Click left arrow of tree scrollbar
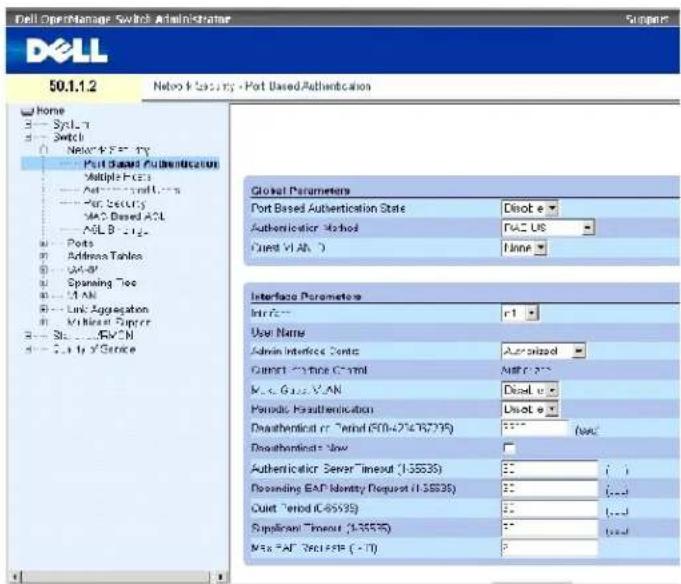This screenshot has height=584, width=681. click(16, 577)
